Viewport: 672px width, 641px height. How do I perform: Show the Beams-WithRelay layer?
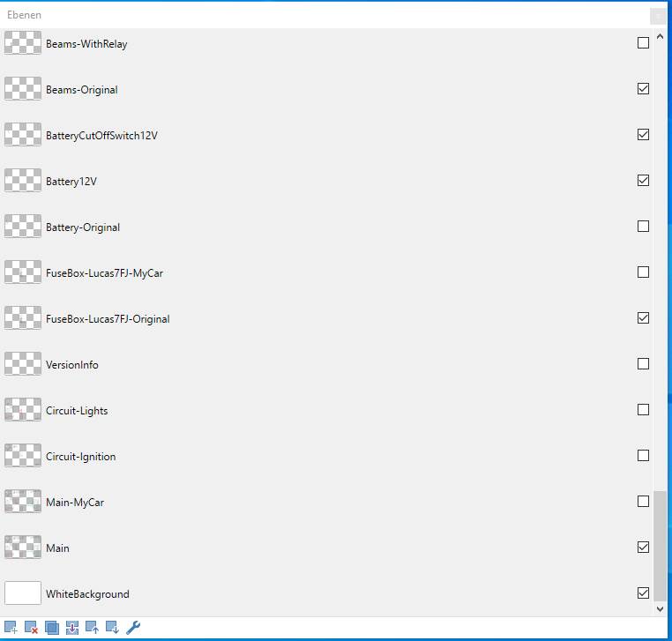point(643,43)
